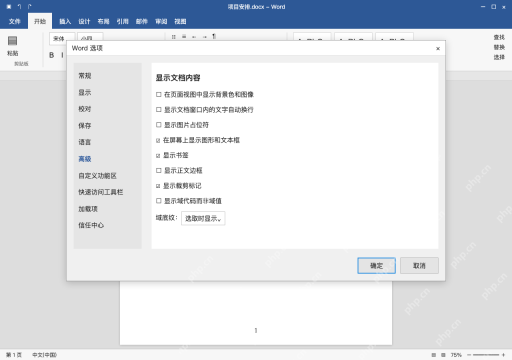Screen dimensions: 512x360
Task: Click the first view layout icon in status bar
Action: [x=434, y=355]
